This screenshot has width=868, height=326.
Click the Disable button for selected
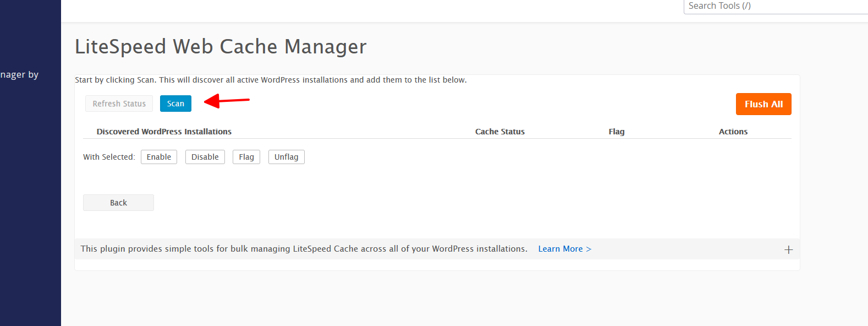205,157
